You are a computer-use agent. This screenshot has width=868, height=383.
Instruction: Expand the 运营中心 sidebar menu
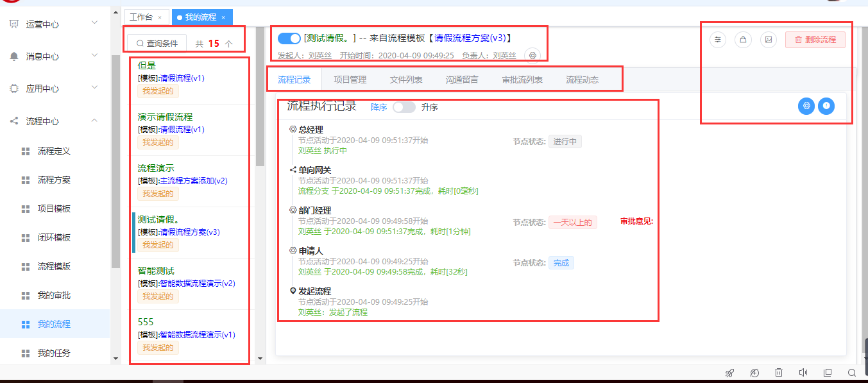click(x=94, y=24)
